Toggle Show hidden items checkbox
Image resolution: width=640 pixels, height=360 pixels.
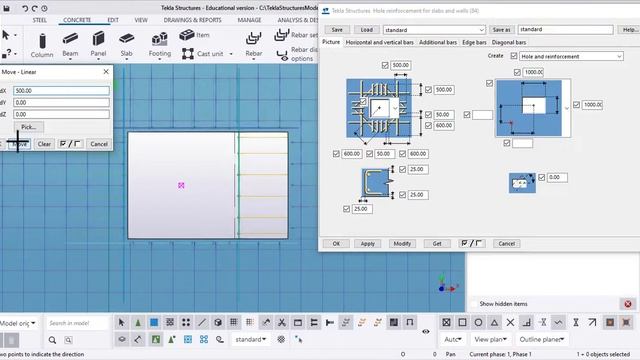pos(473,304)
